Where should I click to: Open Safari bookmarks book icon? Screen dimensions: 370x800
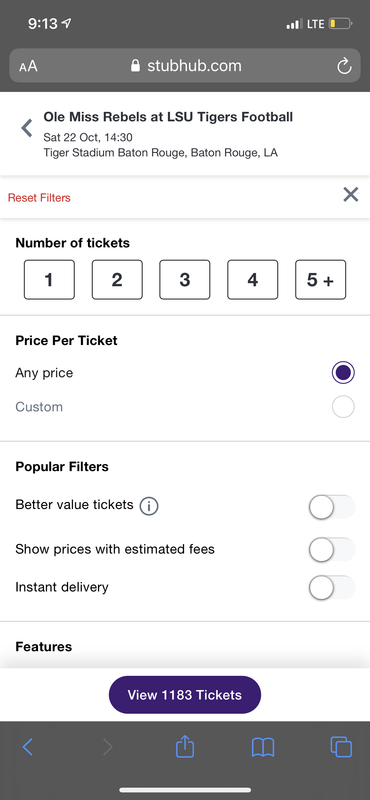[263, 748]
